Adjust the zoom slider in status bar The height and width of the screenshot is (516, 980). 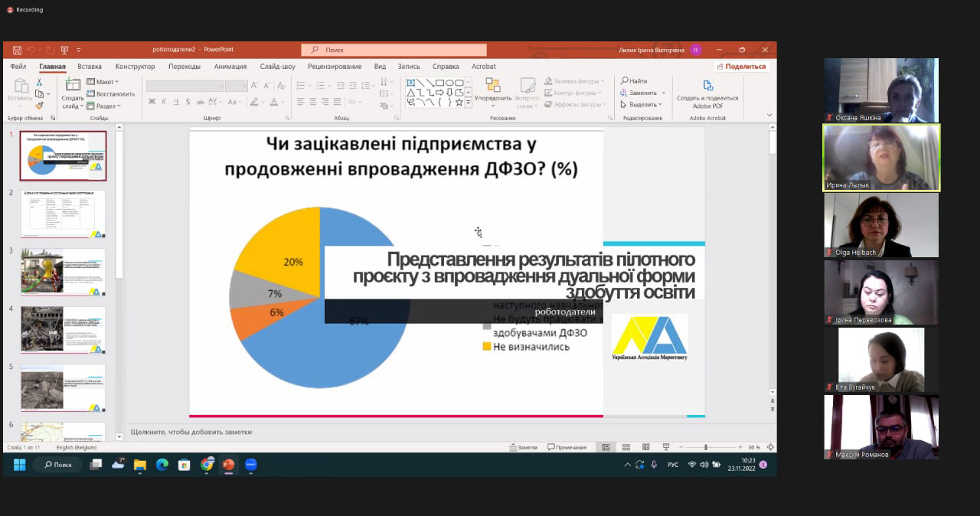[x=706, y=447]
